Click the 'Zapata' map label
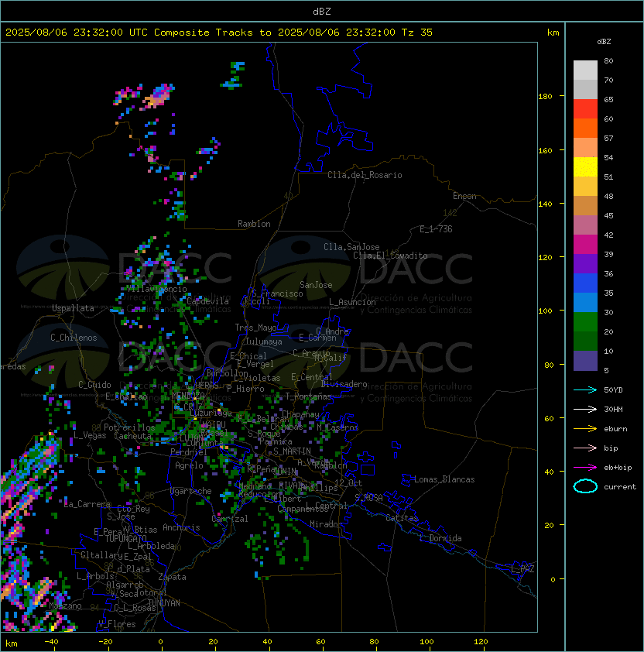Screen dimensions: 644x652 172,577
